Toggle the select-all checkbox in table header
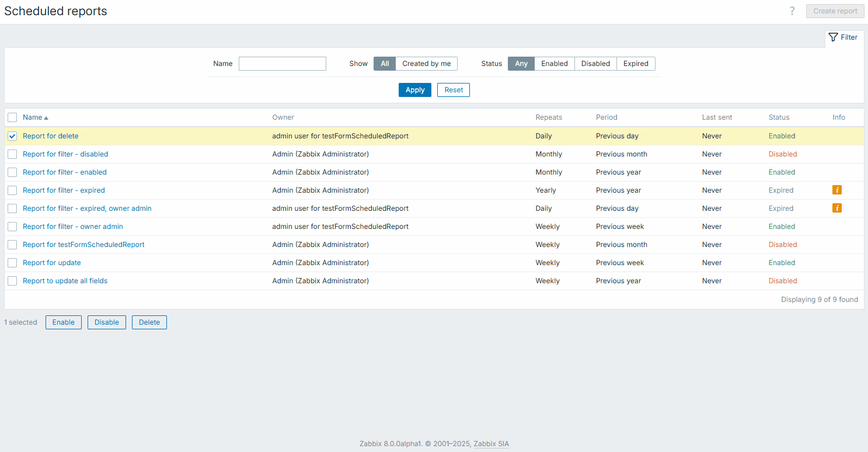 pos(12,117)
